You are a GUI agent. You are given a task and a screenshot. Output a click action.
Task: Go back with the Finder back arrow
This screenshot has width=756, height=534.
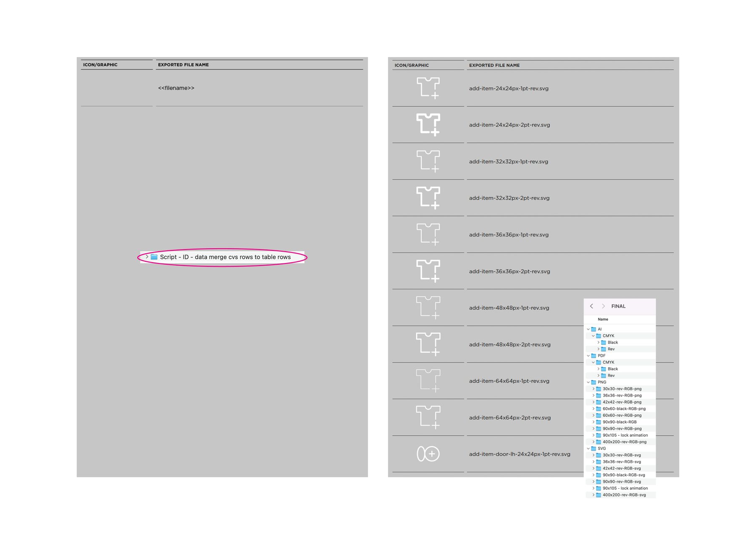(591, 306)
